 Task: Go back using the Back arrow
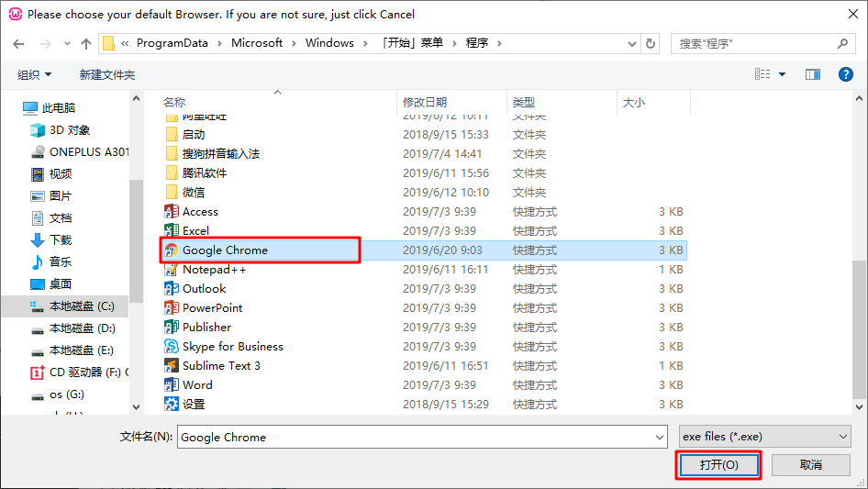[x=18, y=44]
